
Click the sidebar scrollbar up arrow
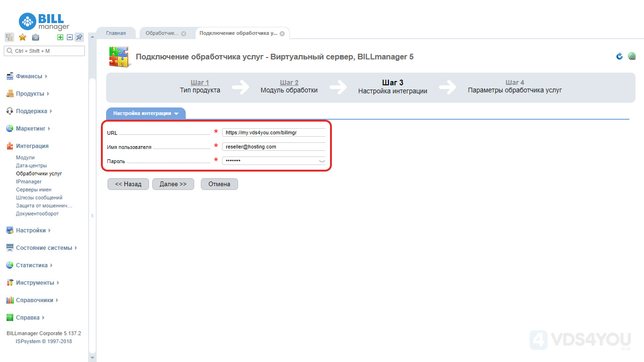[92, 36]
